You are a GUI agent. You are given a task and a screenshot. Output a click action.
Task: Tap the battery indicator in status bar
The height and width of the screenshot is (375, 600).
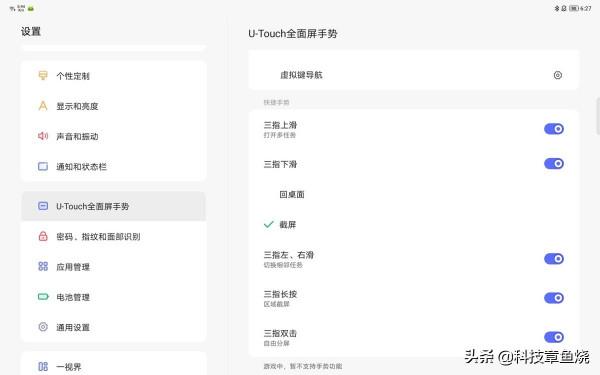(573, 8)
